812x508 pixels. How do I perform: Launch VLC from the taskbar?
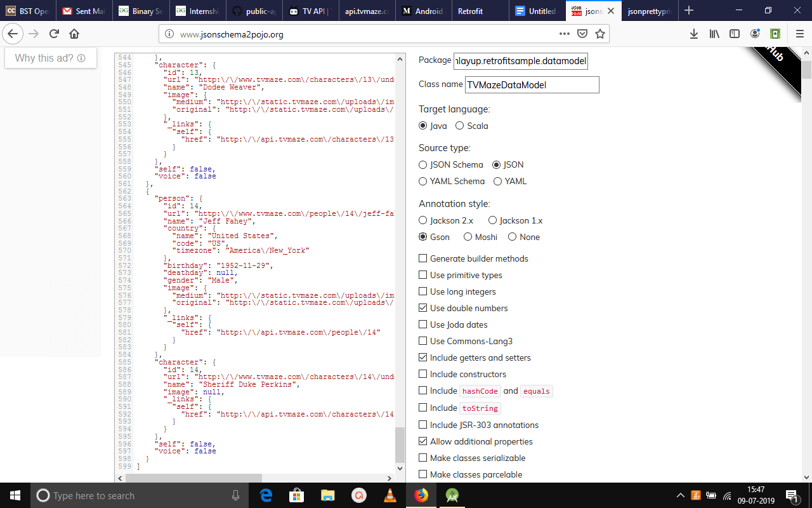390,495
